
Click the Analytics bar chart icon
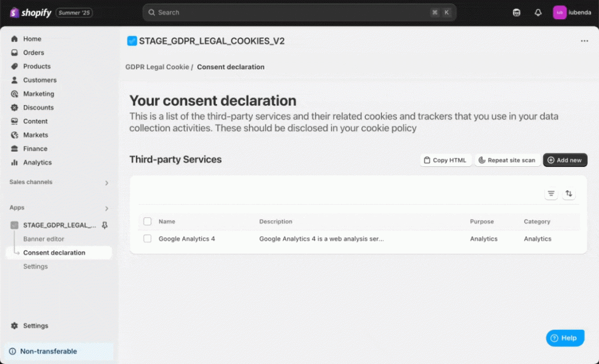tap(15, 162)
